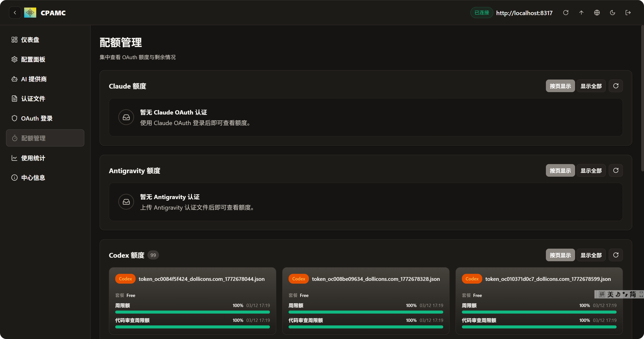This screenshot has height=339, width=644.
Task: Switch Codex quota to show all
Action: point(591,255)
